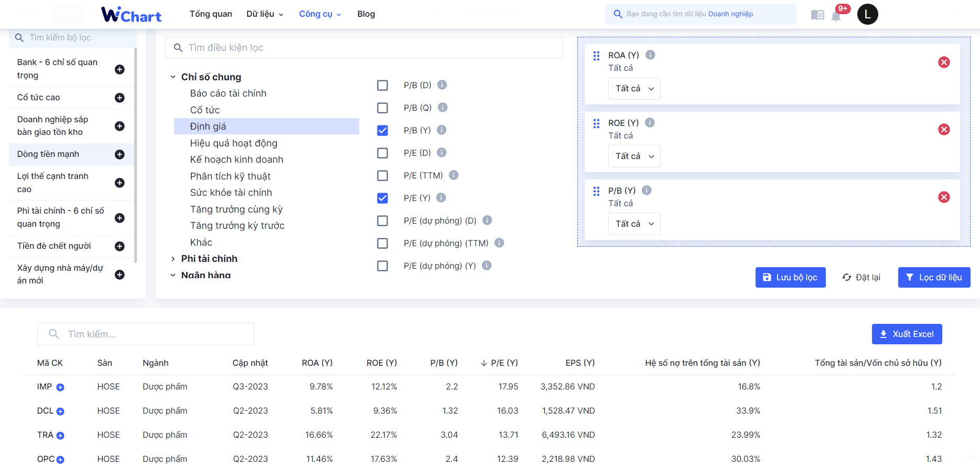The width and height of the screenshot is (980, 464).
Task: Click drag handle of ROE (Y) card
Action: (596, 123)
